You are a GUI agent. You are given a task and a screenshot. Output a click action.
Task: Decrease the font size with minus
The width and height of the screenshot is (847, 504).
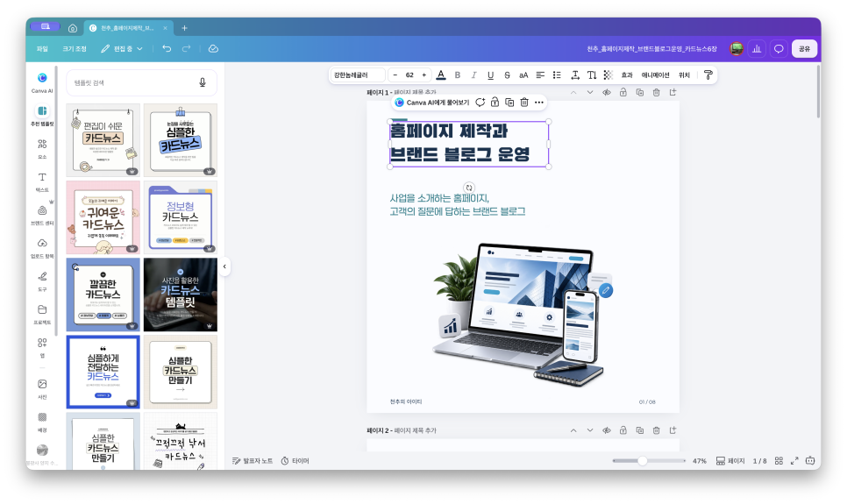[x=395, y=75]
